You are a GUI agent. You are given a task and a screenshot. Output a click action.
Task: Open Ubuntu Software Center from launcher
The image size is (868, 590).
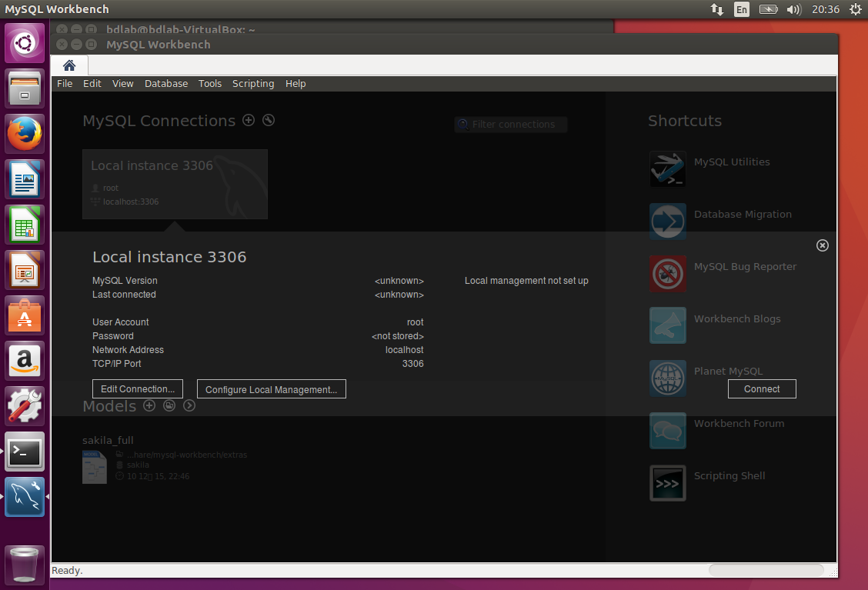25,315
